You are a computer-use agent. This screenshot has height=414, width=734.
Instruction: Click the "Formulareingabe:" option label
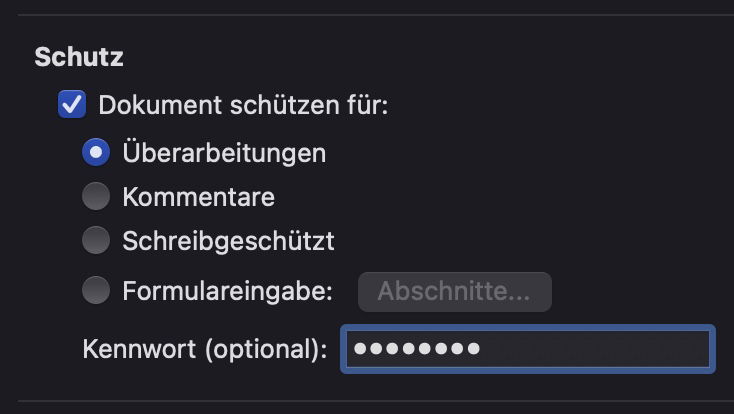(x=227, y=291)
